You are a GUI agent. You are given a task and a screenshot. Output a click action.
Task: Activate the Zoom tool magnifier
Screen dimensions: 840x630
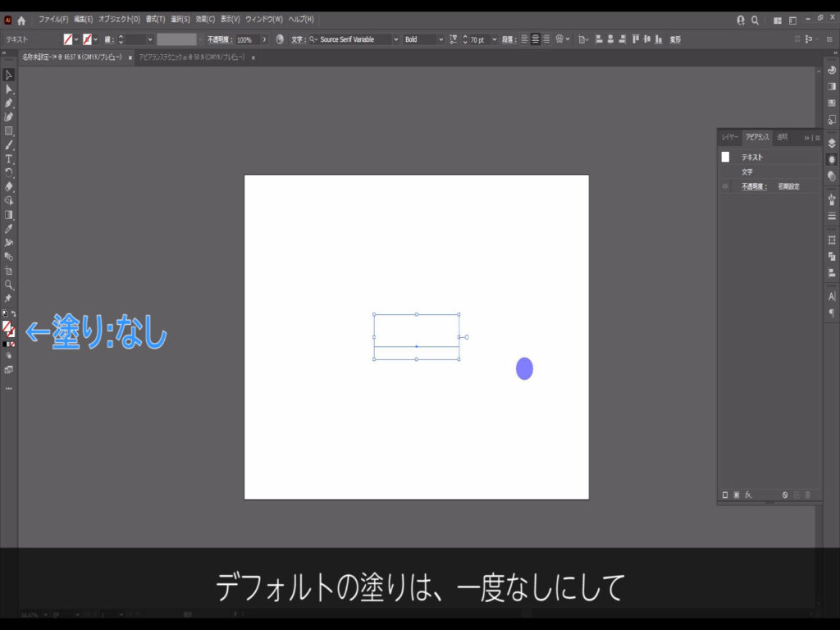pos(9,285)
